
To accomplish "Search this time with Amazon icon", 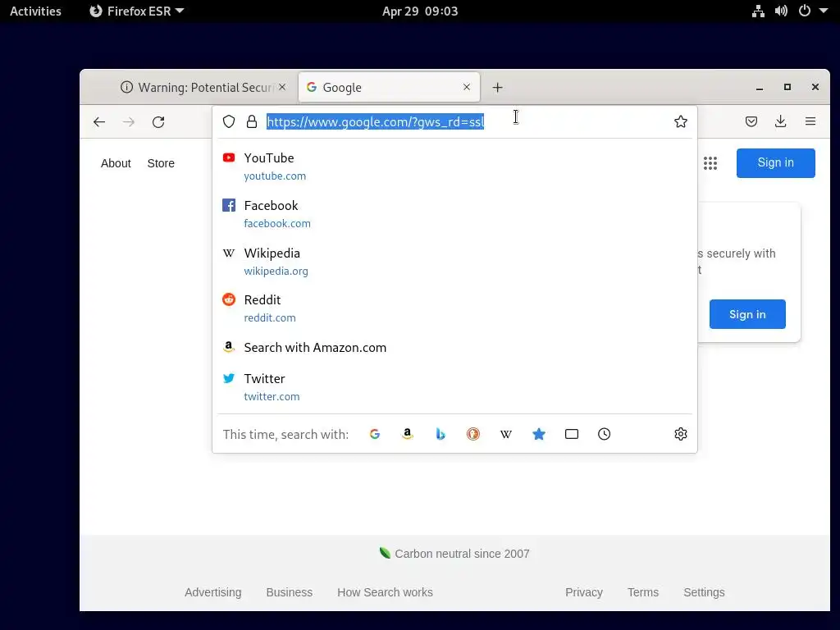I will point(408,434).
